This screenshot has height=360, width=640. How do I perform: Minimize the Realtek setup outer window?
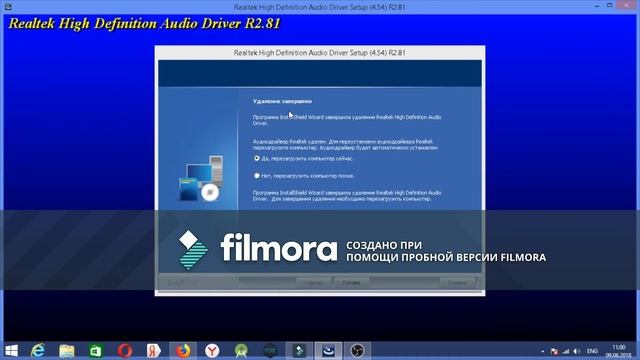pos(597,6)
